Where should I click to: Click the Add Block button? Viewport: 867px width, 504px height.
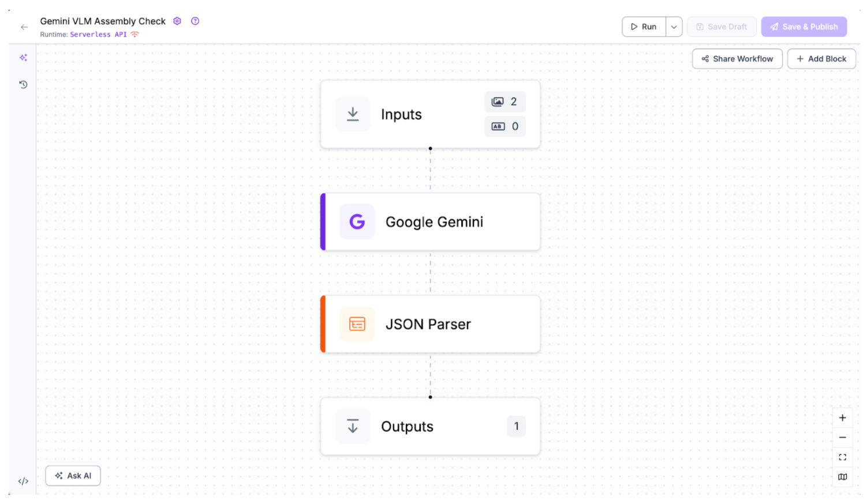point(821,59)
